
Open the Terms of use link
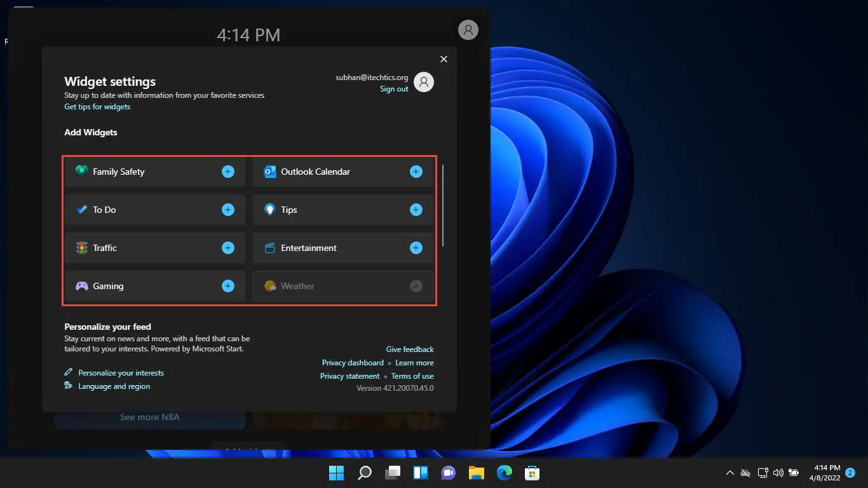click(412, 376)
